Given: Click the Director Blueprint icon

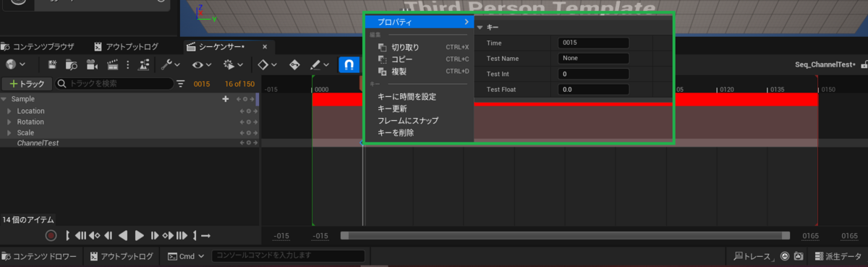Looking at the screenshot, I should 145,65.
